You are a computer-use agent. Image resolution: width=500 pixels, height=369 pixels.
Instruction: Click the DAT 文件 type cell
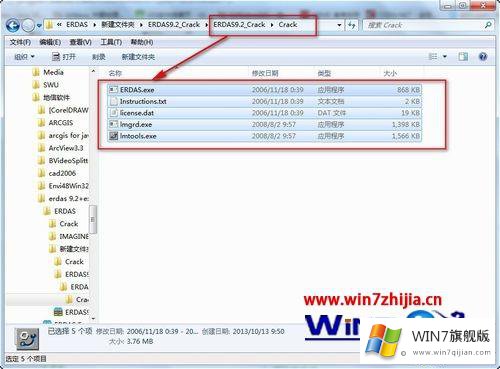[x=332, y=113]
